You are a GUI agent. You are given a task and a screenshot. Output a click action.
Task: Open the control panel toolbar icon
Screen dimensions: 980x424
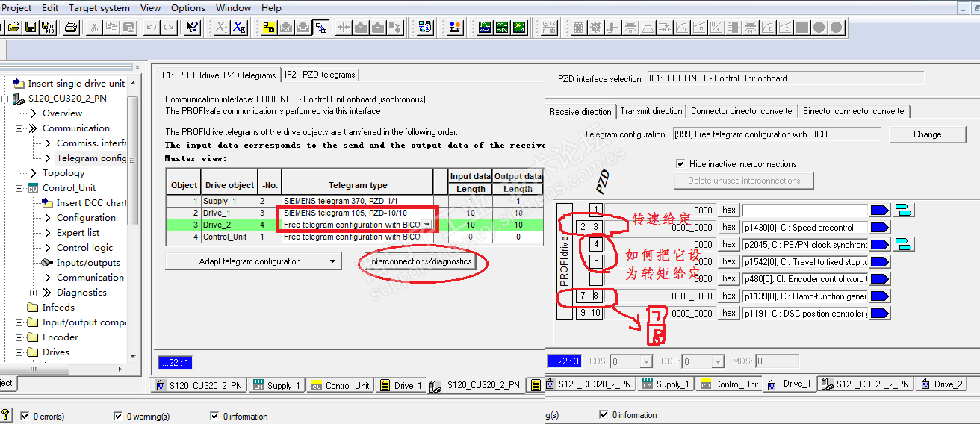pos(455,28)
